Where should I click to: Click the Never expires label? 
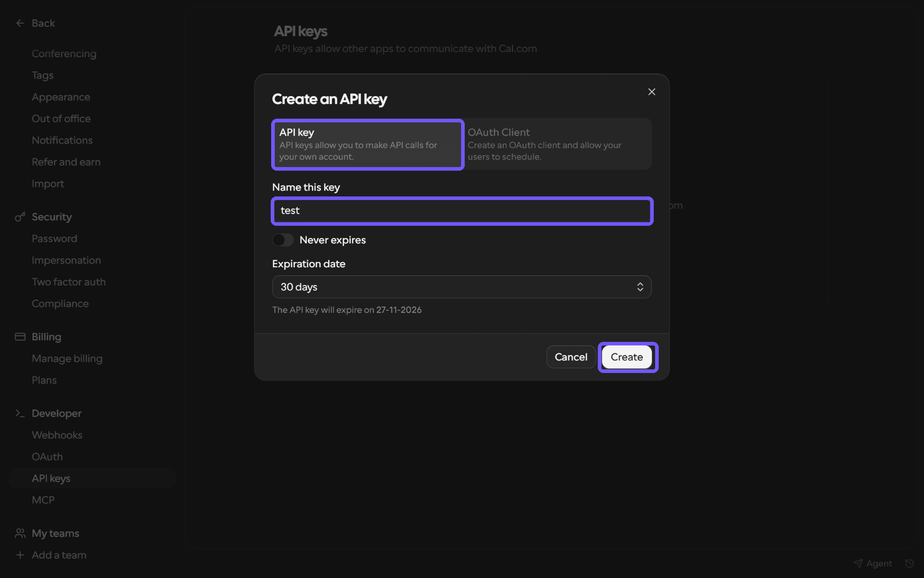pos(333,240)
